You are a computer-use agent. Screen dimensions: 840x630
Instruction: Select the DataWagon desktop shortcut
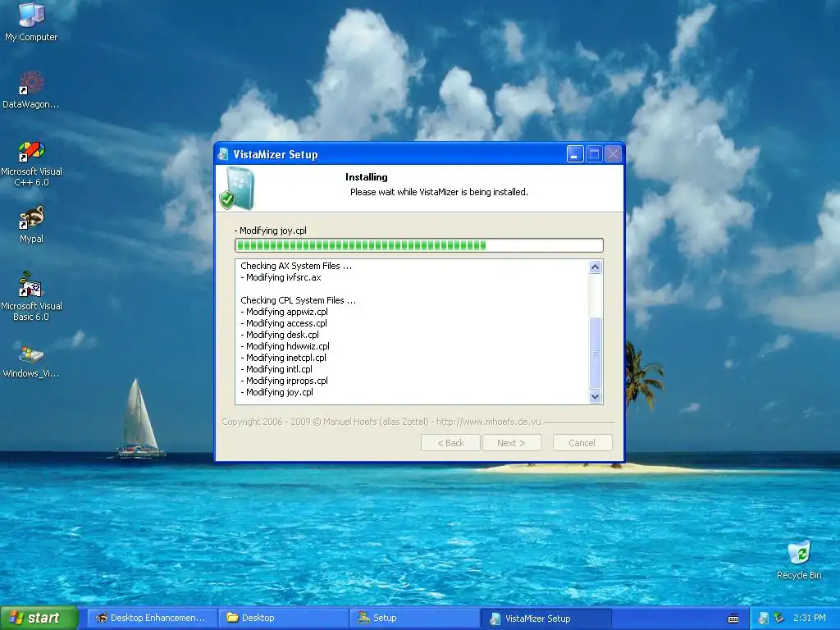(31, 90)
